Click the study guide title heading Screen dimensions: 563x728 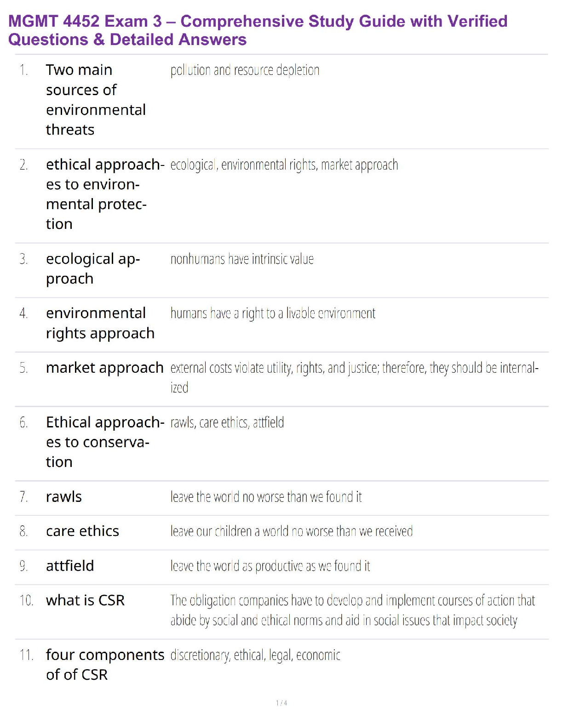point(258,30)
